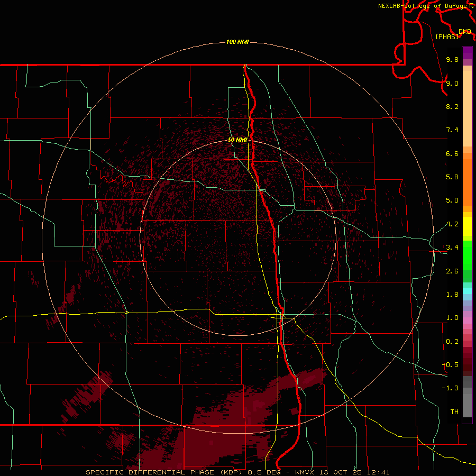Screen dimensions: 476x476
Task: Click the TH label at the scale bottom
Action: [x=454, y=412]
